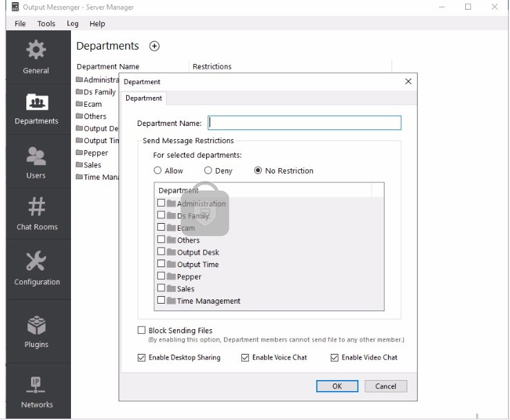
Task: Select Time Management row in background list
Action: pyautogui.click(x=97, y=177)
